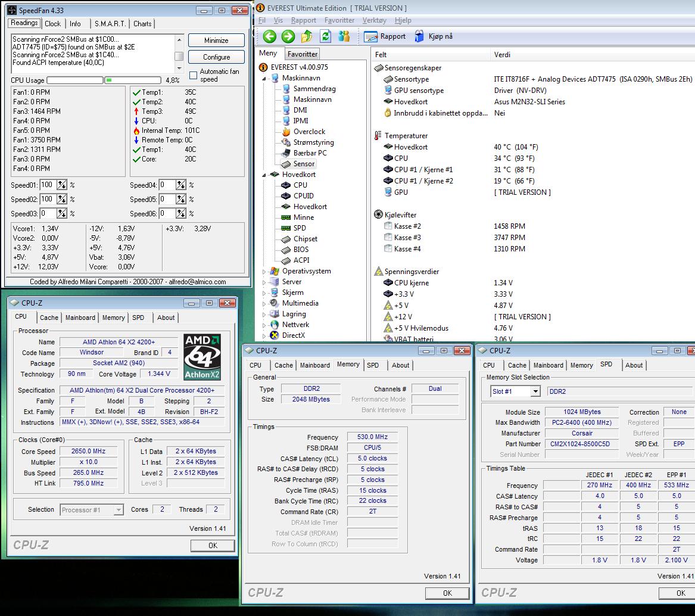Viewport: 695px width, 616px height.
Task: Open Processor #1 selection dropdown
Action: (x=119, y=510)
